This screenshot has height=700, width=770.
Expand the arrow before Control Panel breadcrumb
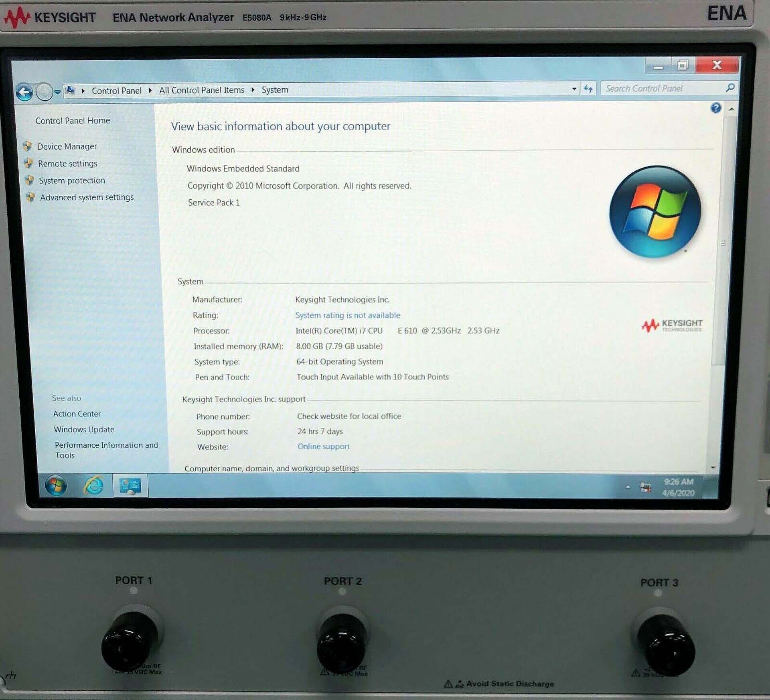pyautogui.click(x=83, y=91)
